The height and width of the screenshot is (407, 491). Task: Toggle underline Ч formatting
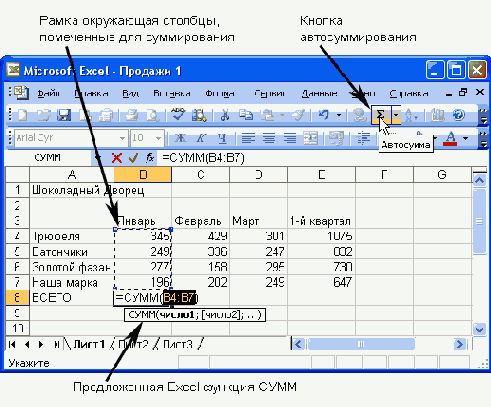click(x=222, y=138)
